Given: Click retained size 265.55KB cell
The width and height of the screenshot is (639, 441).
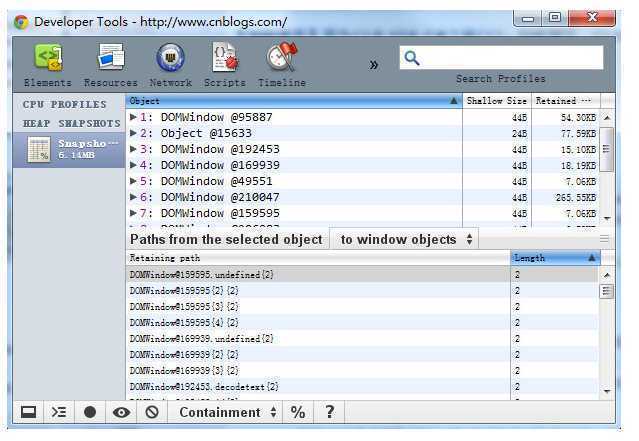Looking at the screenshot, I should point(565,197).
